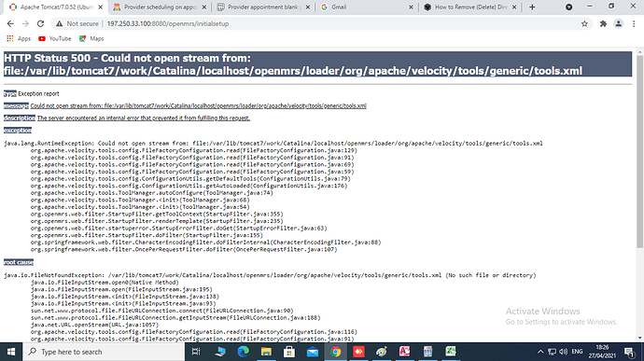Open the Extensions puzzle icon
This screenshot has width=644, height=361.
click(x=603, y=24)
